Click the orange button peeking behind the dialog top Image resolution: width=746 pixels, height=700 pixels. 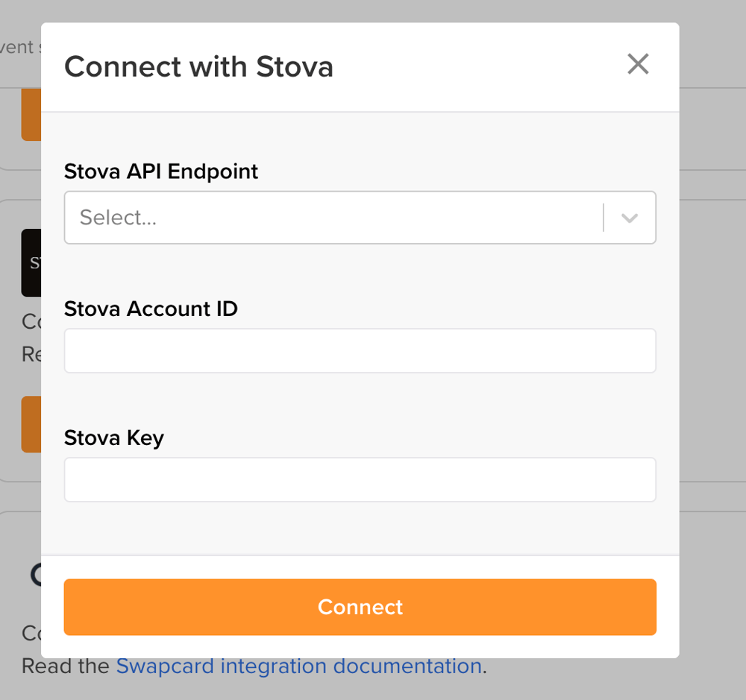31,114
